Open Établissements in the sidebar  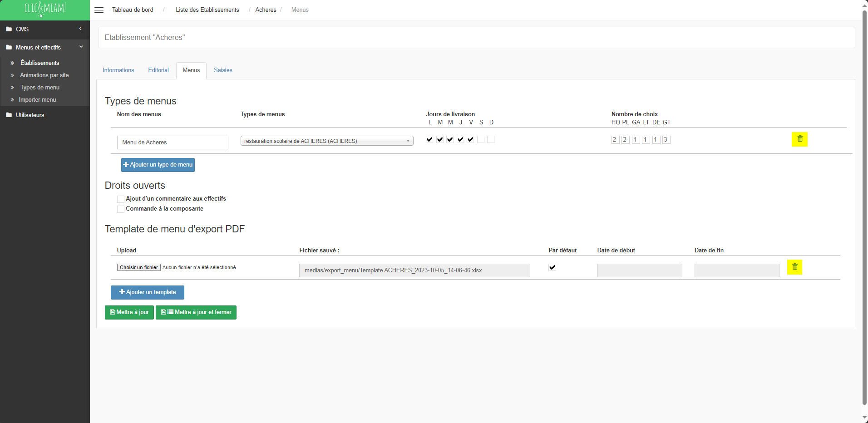coord(40,63)
